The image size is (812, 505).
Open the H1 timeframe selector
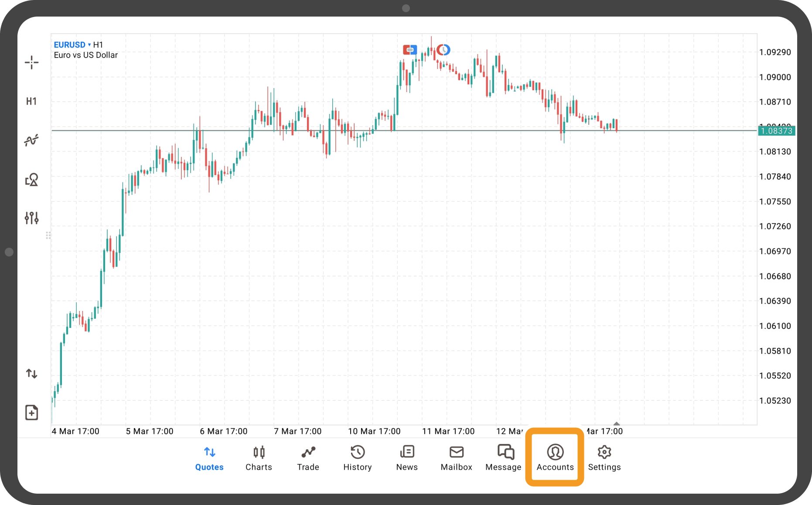point(31,102)
